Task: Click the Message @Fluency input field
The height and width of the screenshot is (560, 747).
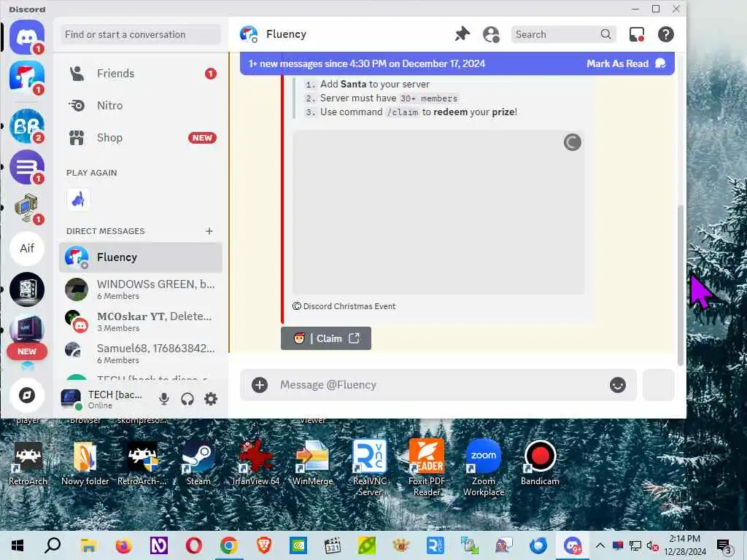Action: click(438, 385)
